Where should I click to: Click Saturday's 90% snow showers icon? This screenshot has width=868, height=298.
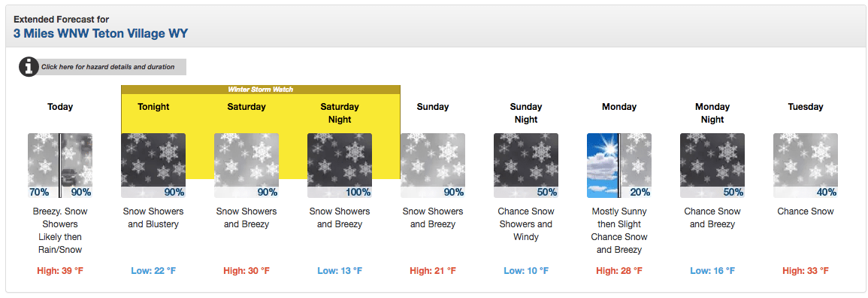coord(246,166)
